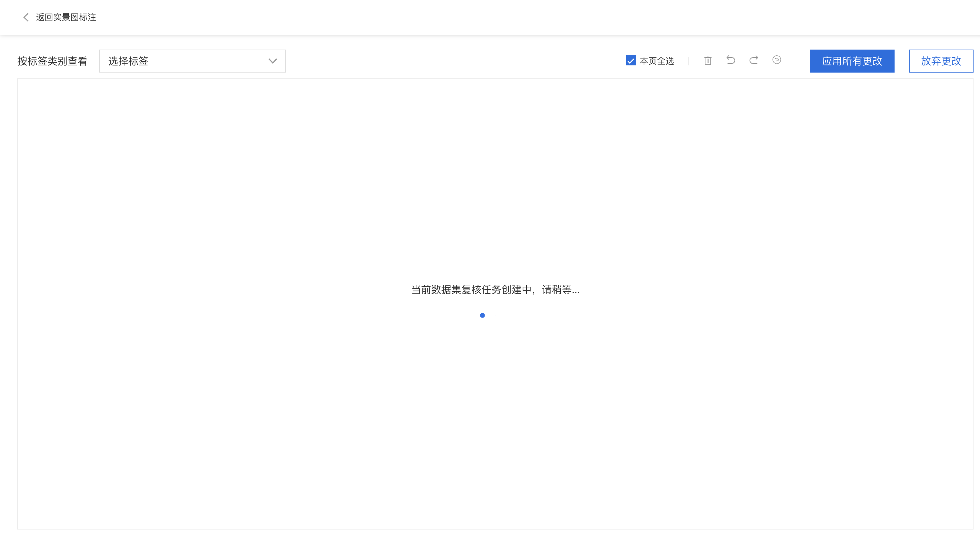Go back via 返回实景图标注 link
Viewport: 980px width, 536px height.
tap(66, 17)
